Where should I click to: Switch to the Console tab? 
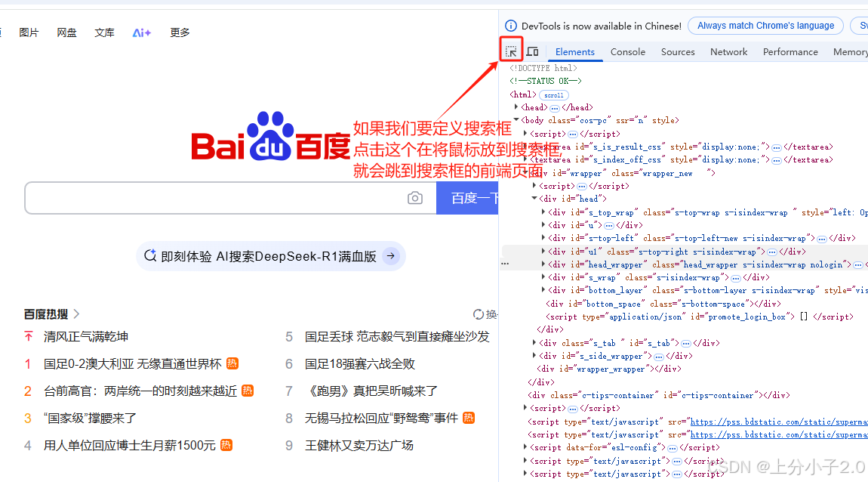(628, 51)
